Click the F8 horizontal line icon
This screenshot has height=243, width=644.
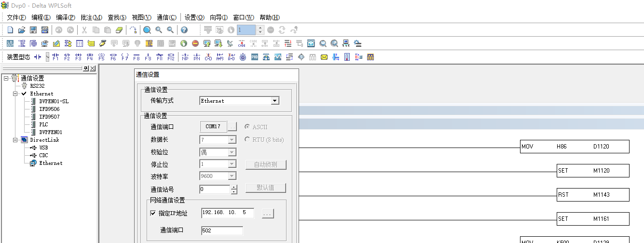pyautogui.click(x=136, y=57)
